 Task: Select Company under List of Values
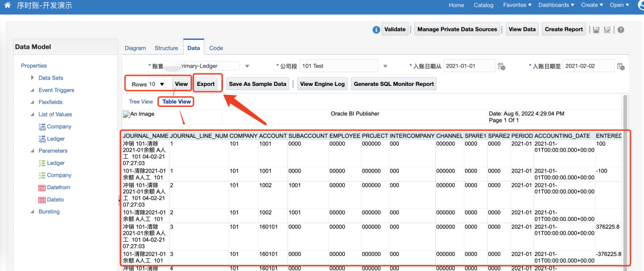pyautogui.click(x=59, y=127)
